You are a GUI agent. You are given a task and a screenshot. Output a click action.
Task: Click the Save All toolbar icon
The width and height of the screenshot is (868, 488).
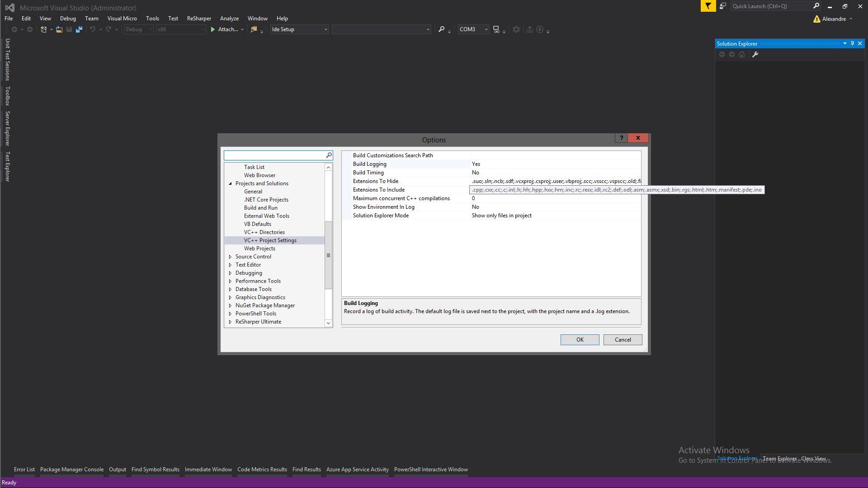(79, 29)
